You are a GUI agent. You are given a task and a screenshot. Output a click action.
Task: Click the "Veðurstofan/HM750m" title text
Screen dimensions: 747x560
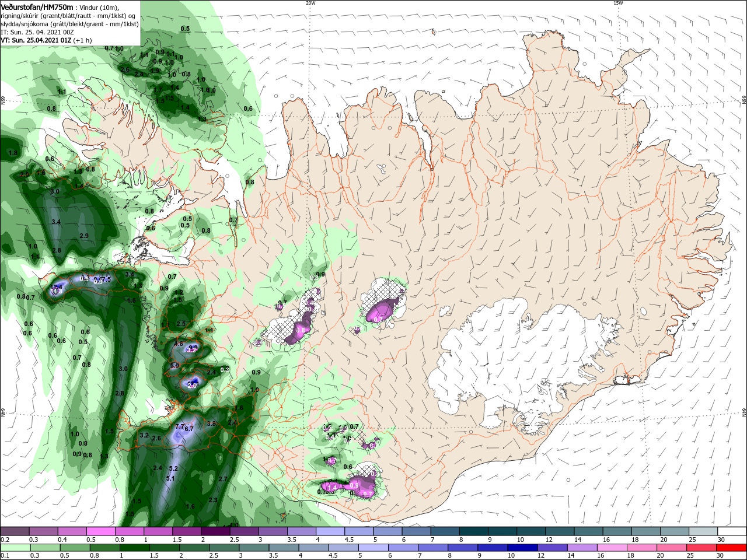point(37,6)
